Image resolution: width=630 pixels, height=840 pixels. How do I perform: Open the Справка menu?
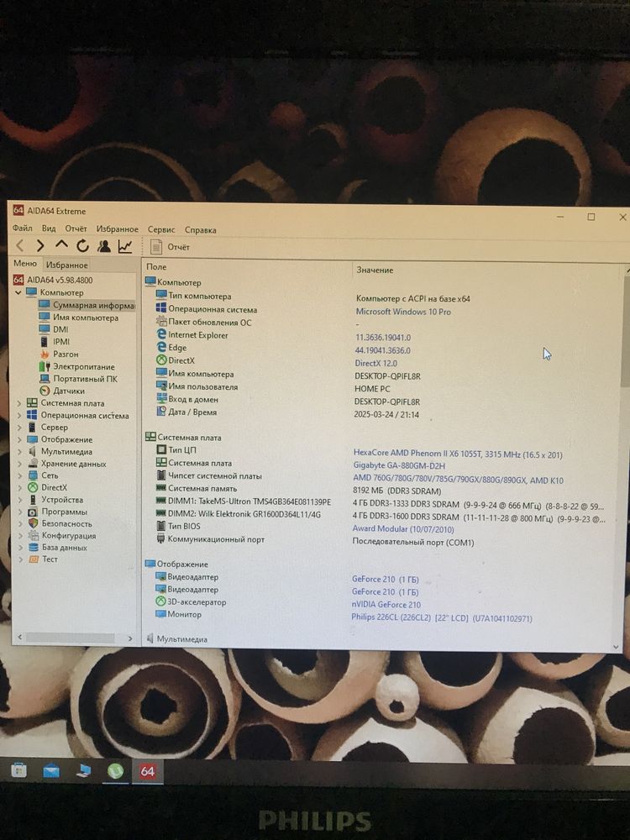(201, 230)
